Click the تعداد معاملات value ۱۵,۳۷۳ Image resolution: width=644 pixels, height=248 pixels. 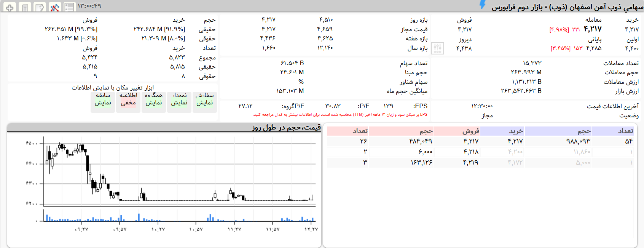point(532,63)
